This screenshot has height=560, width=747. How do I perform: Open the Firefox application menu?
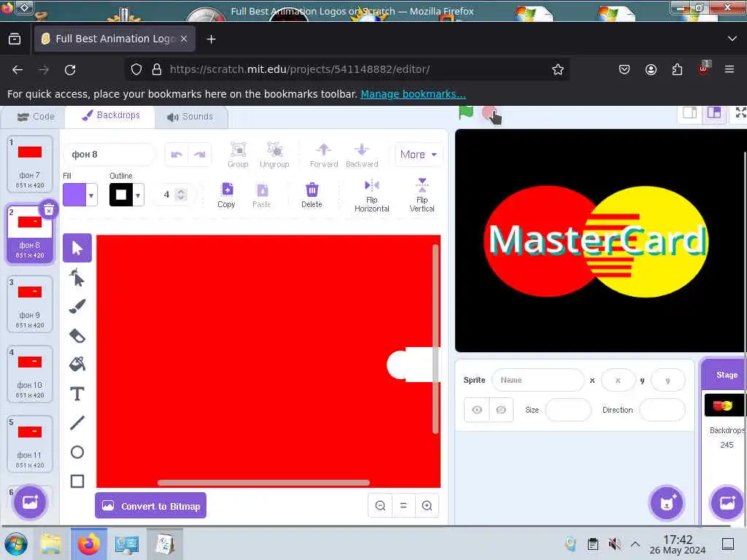[x=729, y=69]
